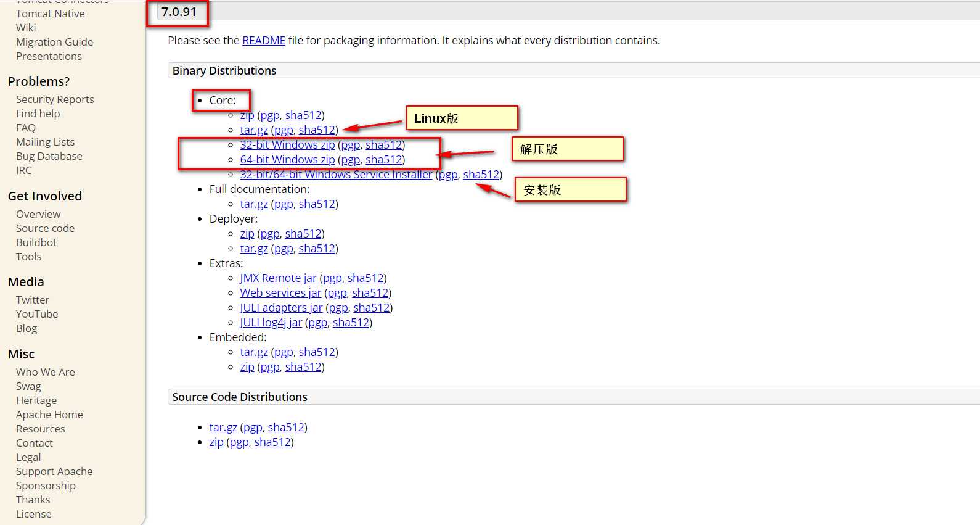Open sha512 for JMX Remote jar
980x525 pixels.
point(365,278)
